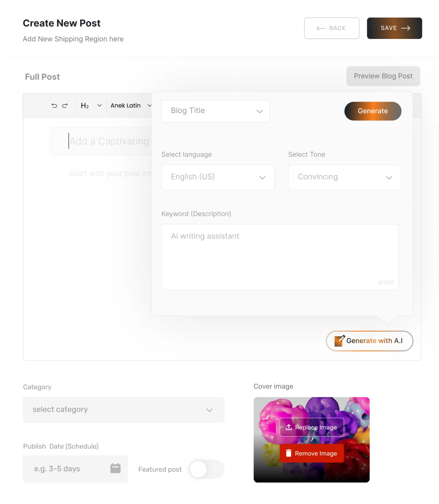Open the Blog Title dropdown
Image resolution: width=439 pixels, height=504 pixels.
coord(215,111)
